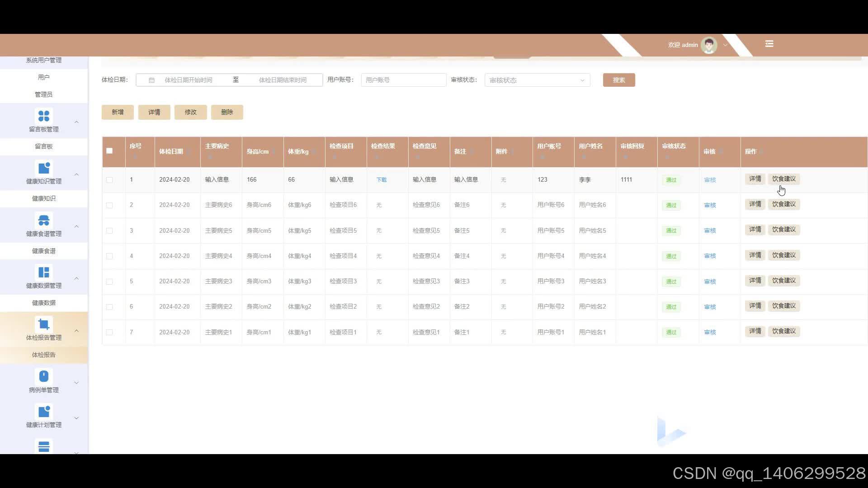Click the 健康食谱管理 car-shaped icon
This screenshot has height=488, width=868.
(44, 221)
